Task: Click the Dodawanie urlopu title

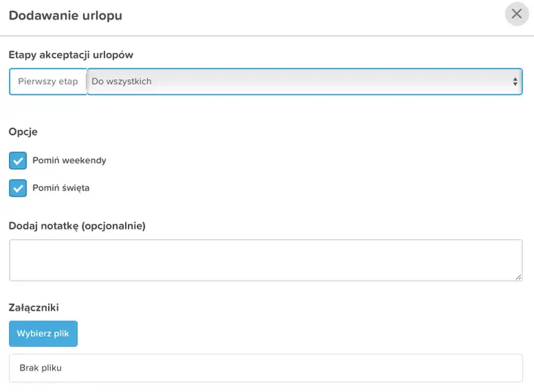Action: coord(65,15)
